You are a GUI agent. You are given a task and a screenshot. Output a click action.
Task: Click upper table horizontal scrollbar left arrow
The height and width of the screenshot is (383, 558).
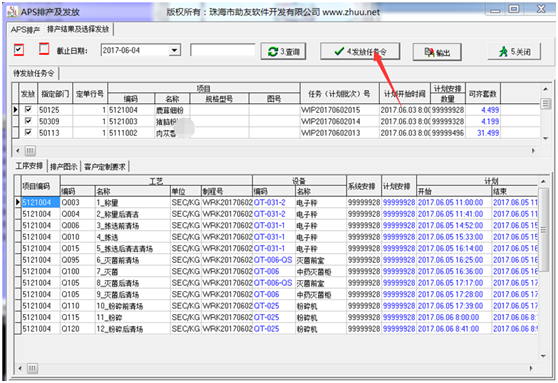click(18, 151)
